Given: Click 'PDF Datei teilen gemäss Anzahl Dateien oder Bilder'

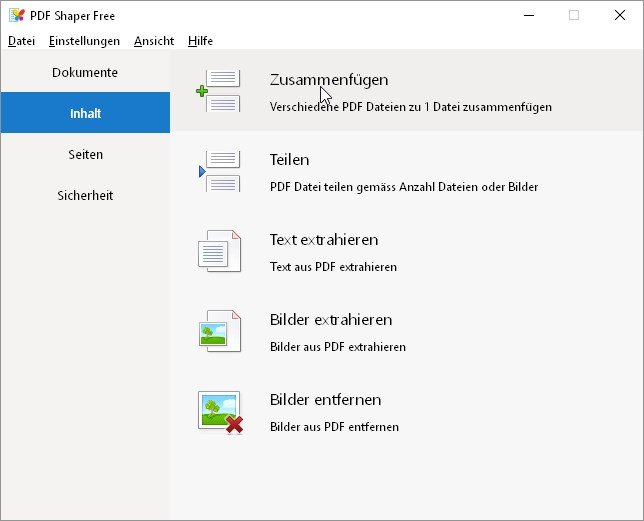Looking at the screenshot, I should point(404,187).
